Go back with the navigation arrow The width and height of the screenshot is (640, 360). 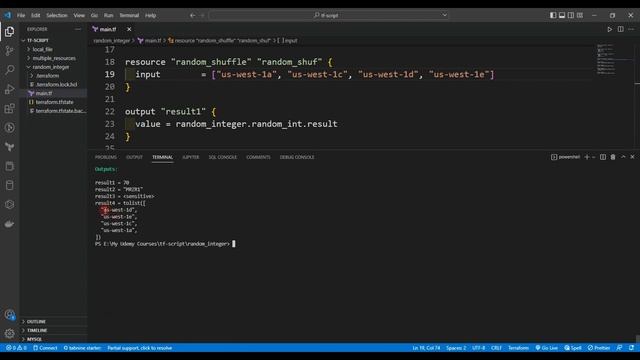pyautogui.click(x=192, y=16)
